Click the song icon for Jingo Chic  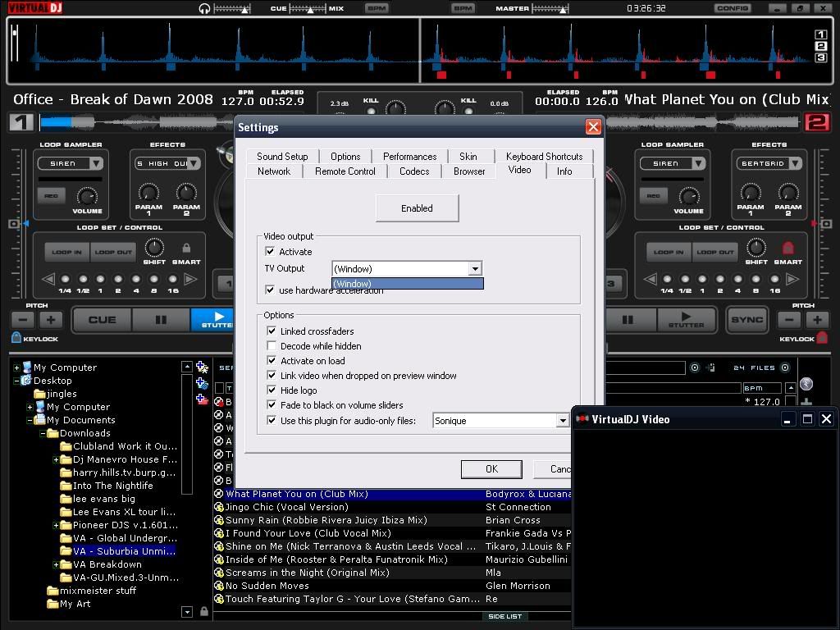point(218,507)
